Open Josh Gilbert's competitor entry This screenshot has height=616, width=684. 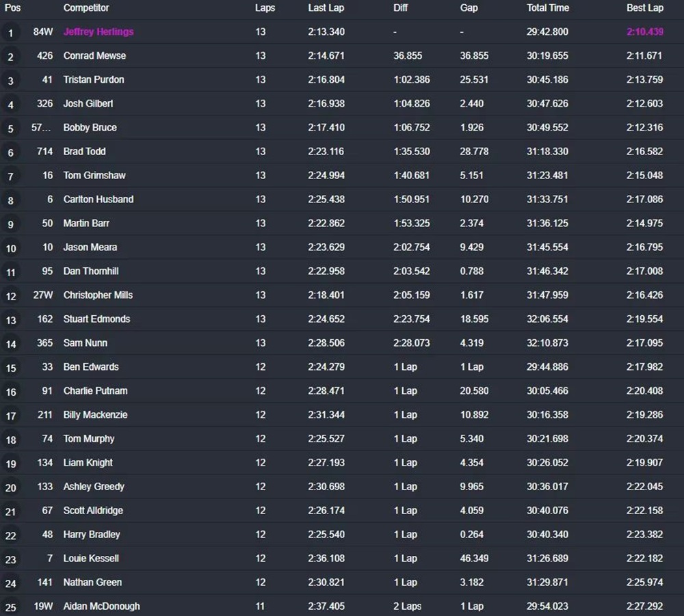tap(88, 103)
